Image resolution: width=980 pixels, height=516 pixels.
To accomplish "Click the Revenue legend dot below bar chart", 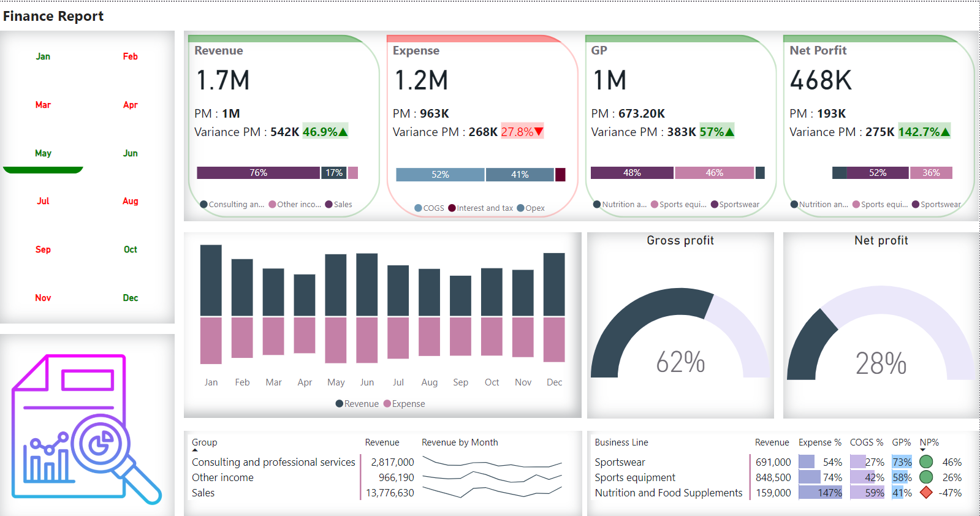I will [x=340, y=404].
